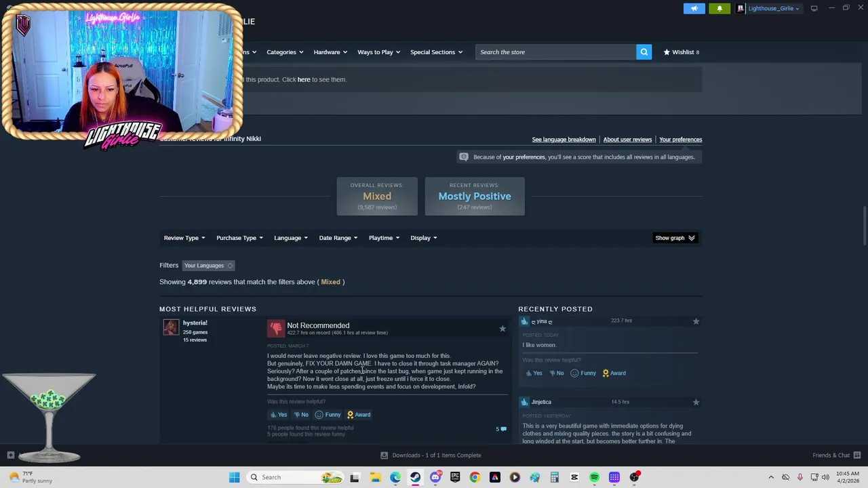
Task: Vote Yes on hysteria!'s review
Action: coord(279,415)
